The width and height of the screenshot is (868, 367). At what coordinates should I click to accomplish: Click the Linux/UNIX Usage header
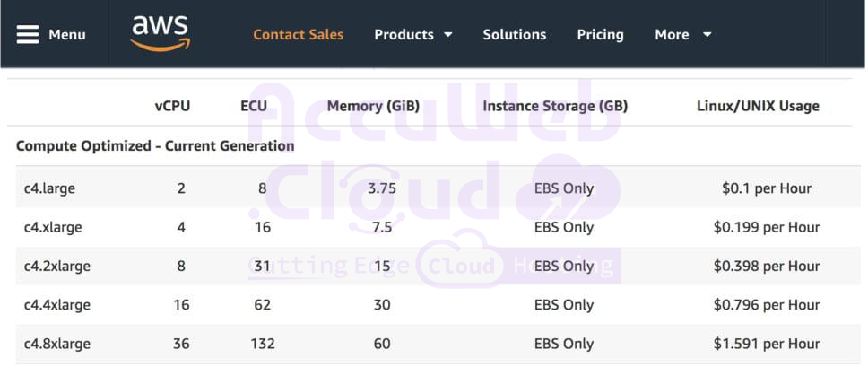tap(758, 106)
